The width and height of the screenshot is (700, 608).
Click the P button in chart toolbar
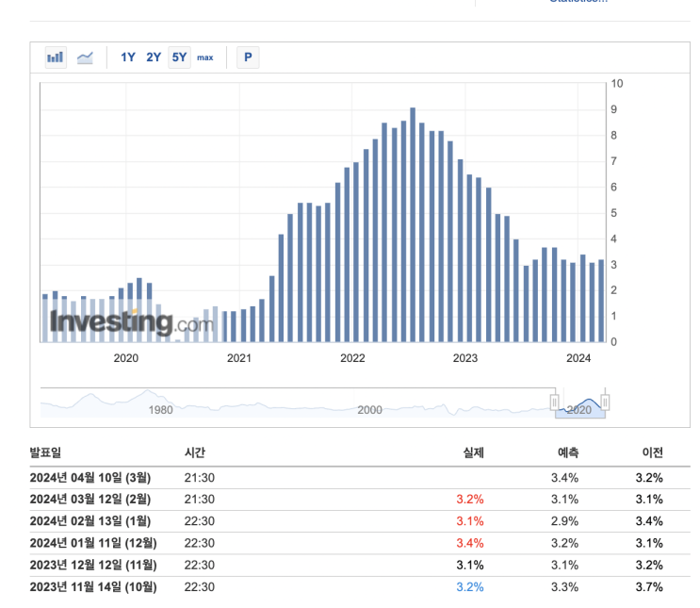[x=248, y=58]
